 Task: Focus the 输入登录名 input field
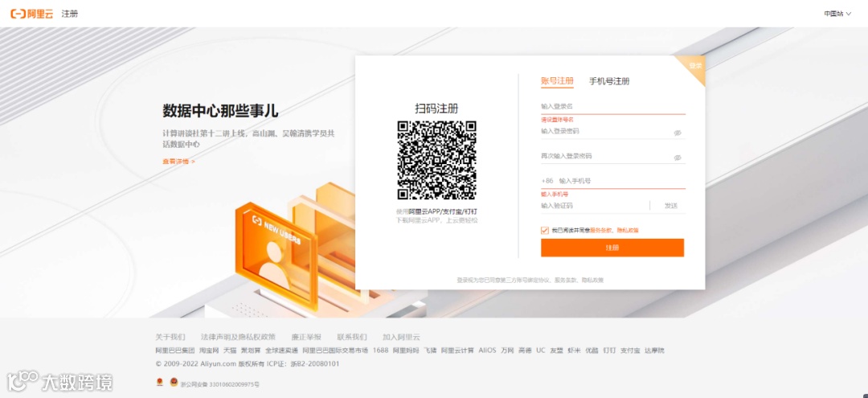click(x=612, y=105)
